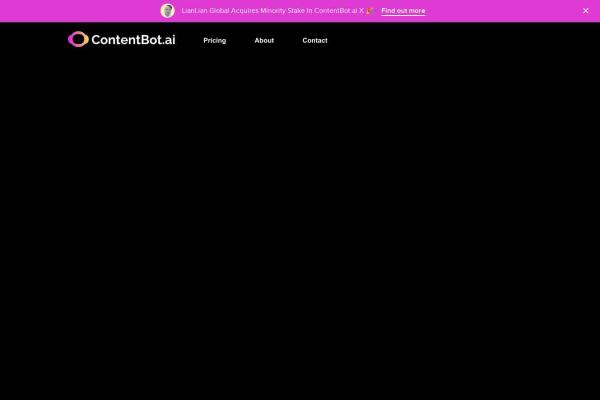Screen dimensions: 600x400
Task: Click the avatar photo in the announcement banner
Action: coord(167,11)
